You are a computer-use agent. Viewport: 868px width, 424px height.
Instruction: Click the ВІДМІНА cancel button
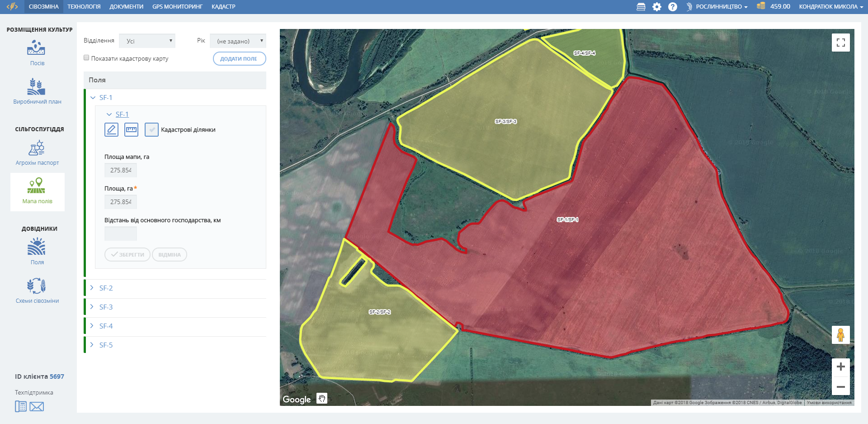(x=170, y=255)
